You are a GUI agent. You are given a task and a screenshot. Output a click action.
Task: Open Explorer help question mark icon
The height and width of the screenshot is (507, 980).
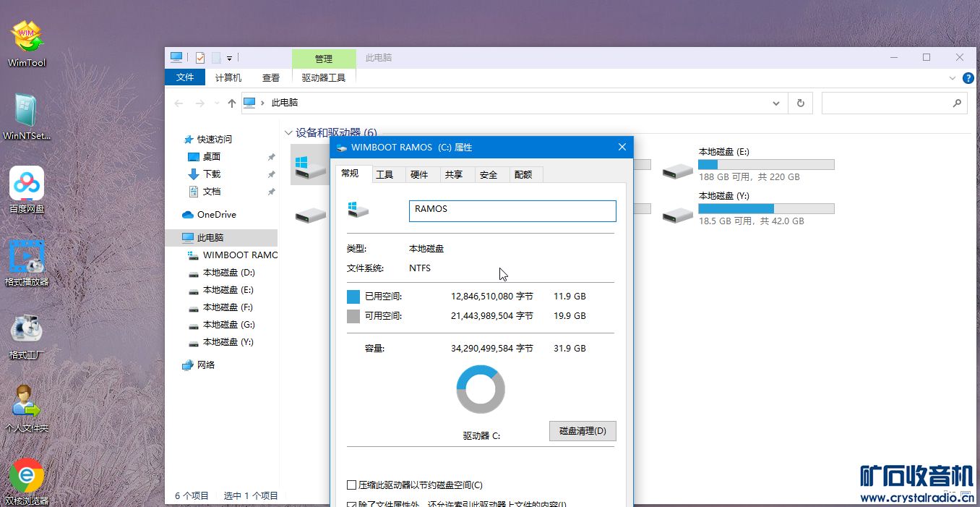tap(969, 77)
